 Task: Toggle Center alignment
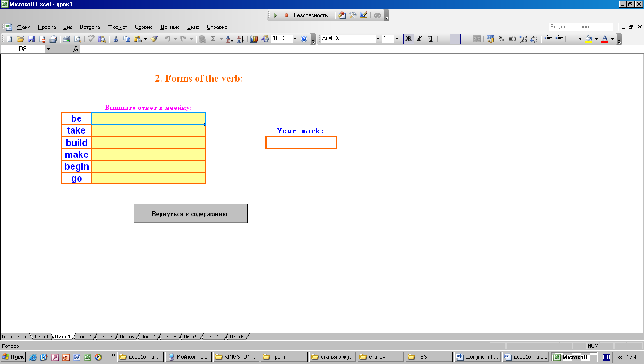455,39
